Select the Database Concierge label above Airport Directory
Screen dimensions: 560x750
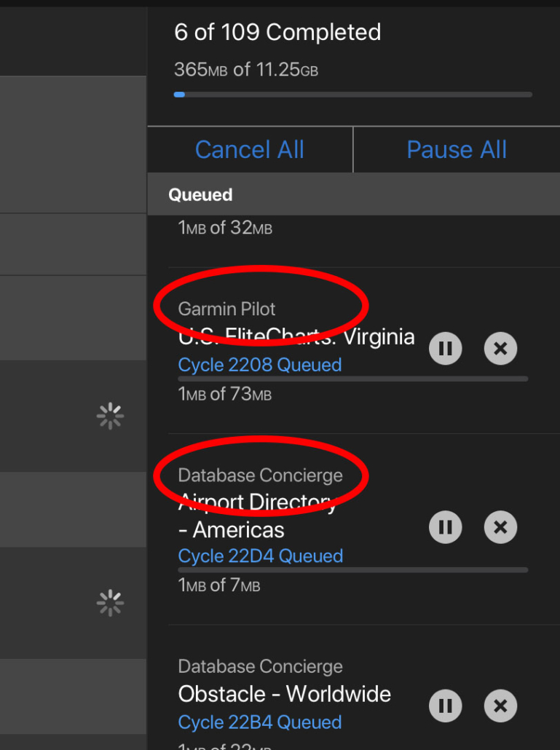(x=260, y=475)
